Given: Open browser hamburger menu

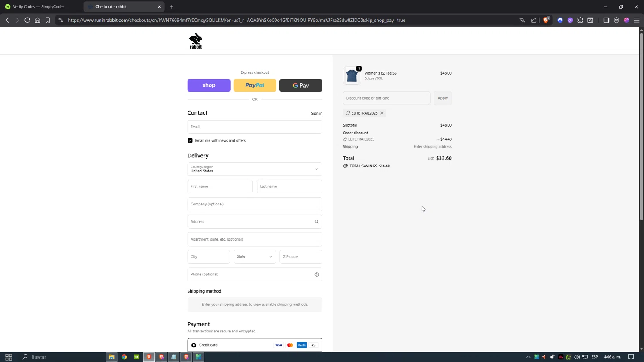Looking at the screenshot, I should [637, 20].
